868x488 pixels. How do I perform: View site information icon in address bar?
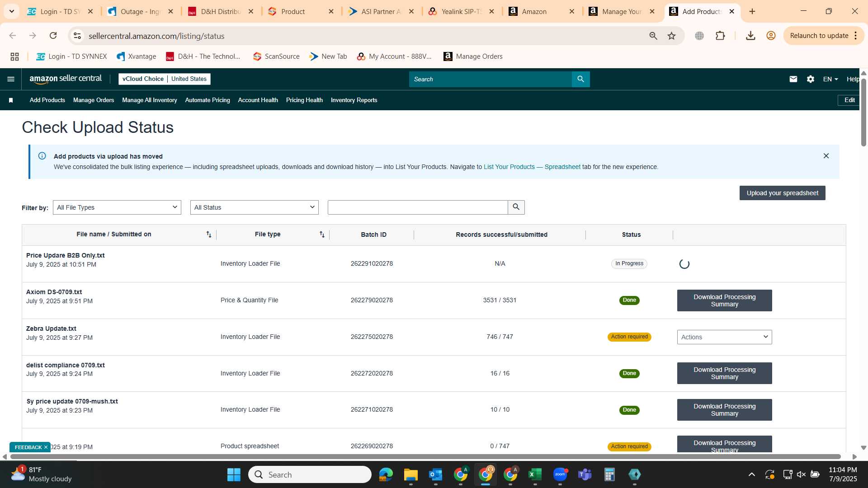coord(77,36)
